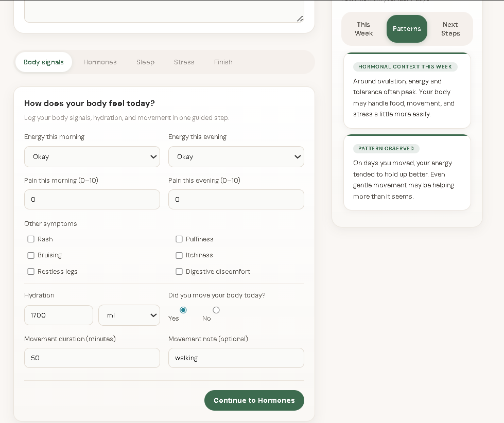Viewport: 504px width, 423px height.
Task: Expand the Energy this morning dropdown
Action: tap(92, 157)
